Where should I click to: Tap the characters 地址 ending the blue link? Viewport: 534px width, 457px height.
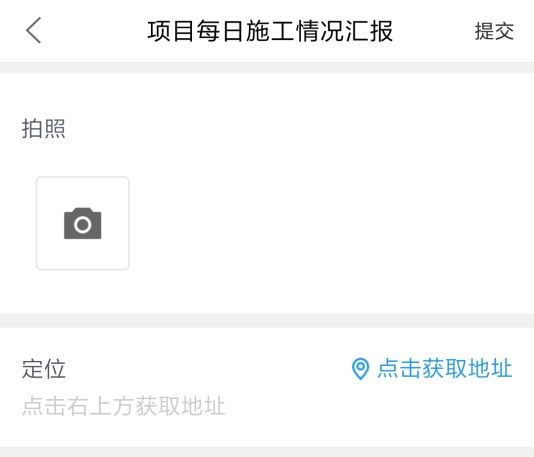(490, 368)
